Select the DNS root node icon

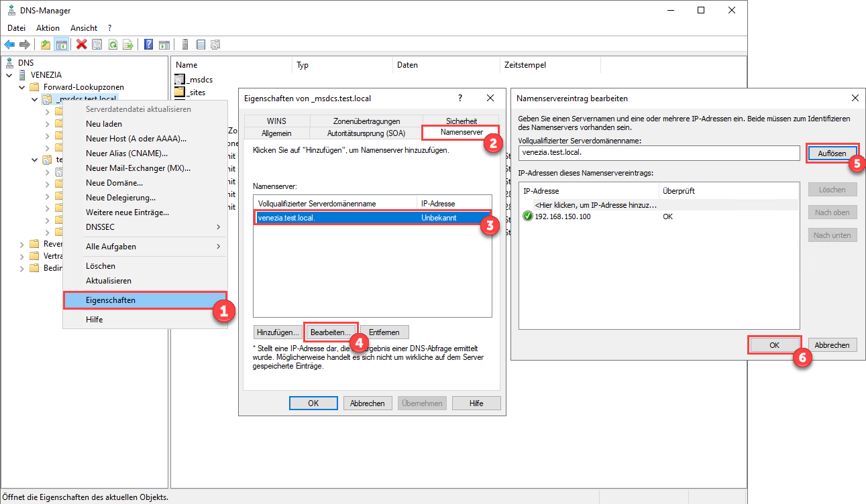coord(9,62)
